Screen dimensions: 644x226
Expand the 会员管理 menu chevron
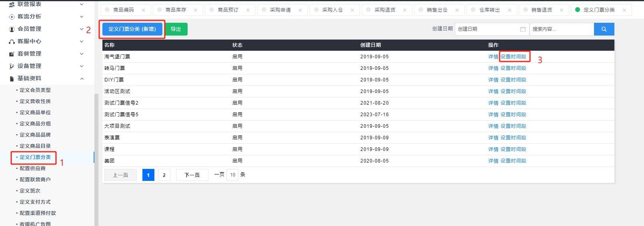tap(82, 29)
